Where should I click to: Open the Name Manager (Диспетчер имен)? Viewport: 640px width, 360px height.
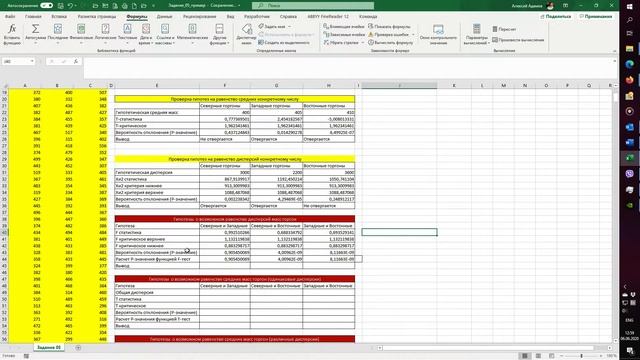coord(247,34)
